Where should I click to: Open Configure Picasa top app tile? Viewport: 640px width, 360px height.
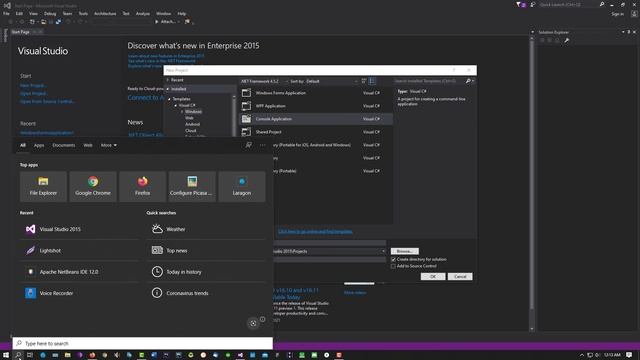[x=192, y=187]
